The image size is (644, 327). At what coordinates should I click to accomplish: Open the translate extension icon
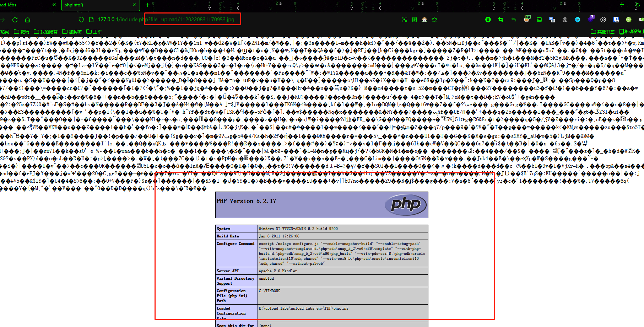(552, 20)
